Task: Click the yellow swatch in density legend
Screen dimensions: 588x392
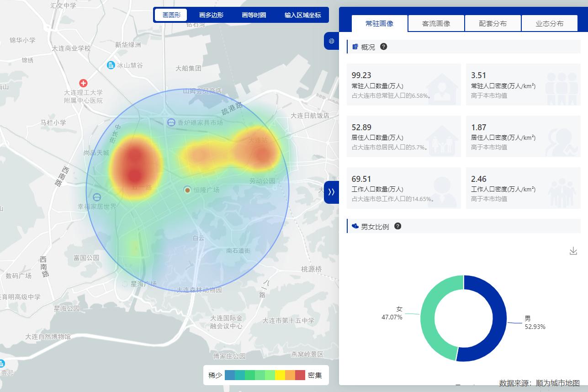Action: pyautogui.click(x=280, y=375)
